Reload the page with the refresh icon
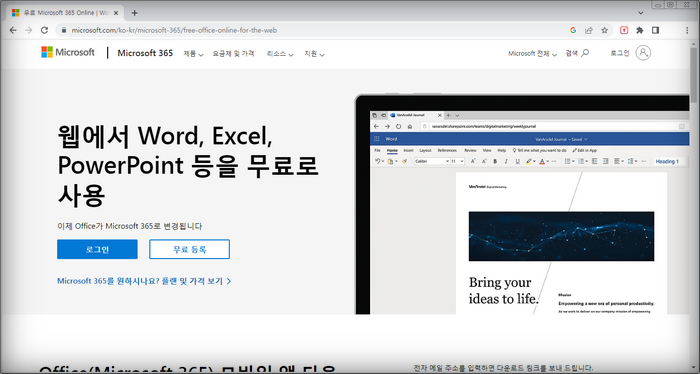 (x=44, y=30)
